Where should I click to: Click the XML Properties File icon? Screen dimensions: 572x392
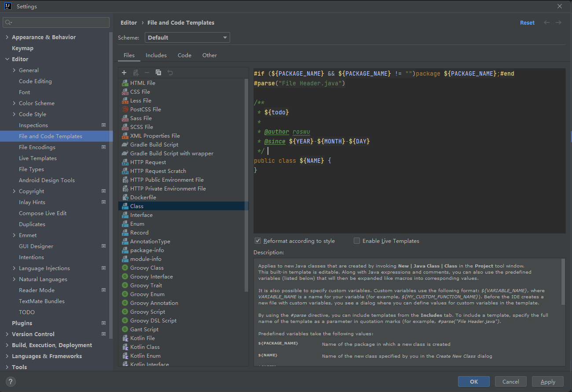click(125, 136)
